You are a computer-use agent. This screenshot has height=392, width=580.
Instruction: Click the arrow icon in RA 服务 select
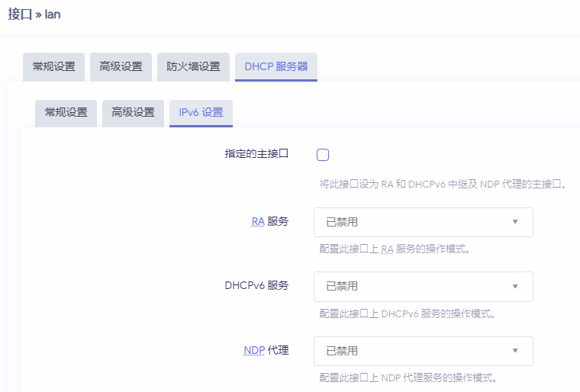[515, 222]
